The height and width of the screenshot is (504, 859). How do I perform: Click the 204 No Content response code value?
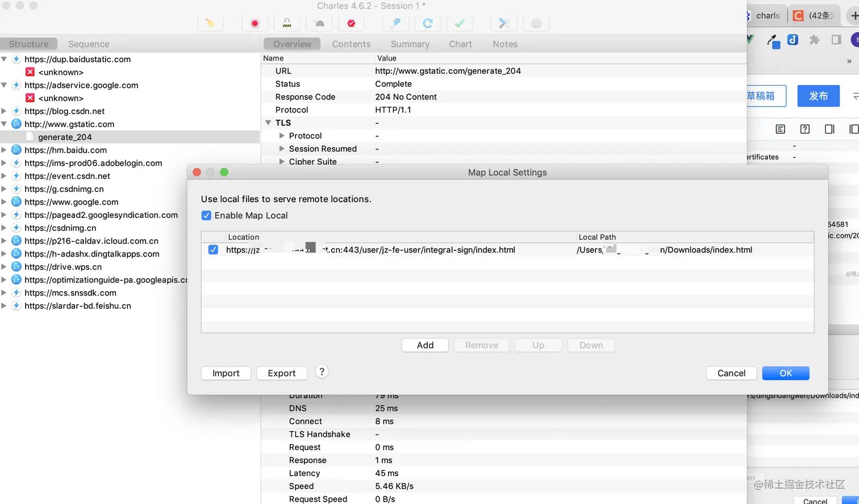406,96
